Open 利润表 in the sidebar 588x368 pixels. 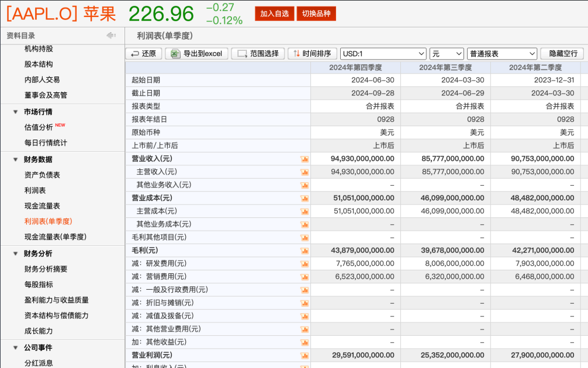(35, 190)
